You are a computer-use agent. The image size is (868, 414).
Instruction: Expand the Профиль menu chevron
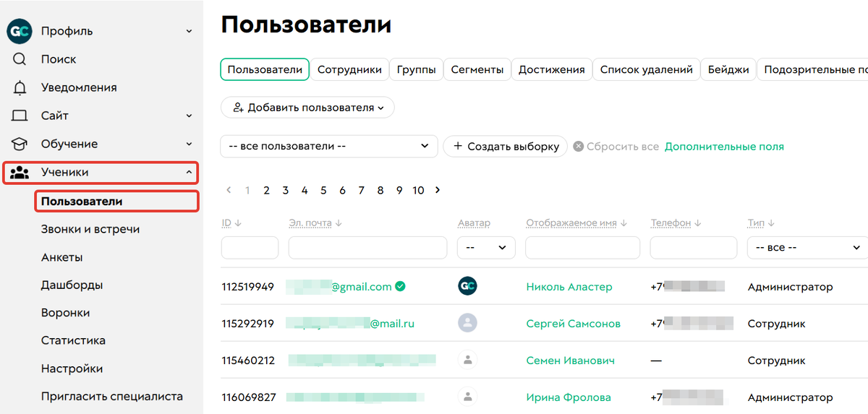click(189, 31)
